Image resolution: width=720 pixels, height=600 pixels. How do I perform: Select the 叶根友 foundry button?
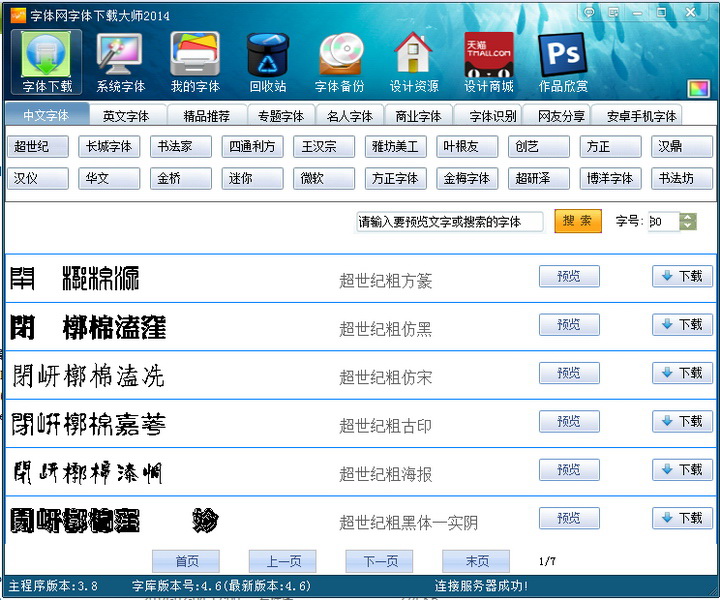pyautogui.click(x=467, y=146)
